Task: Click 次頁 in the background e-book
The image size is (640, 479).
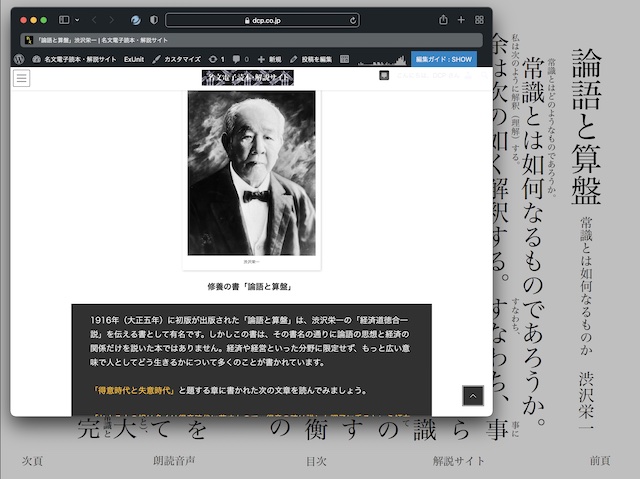Action: tap(32, 461)
